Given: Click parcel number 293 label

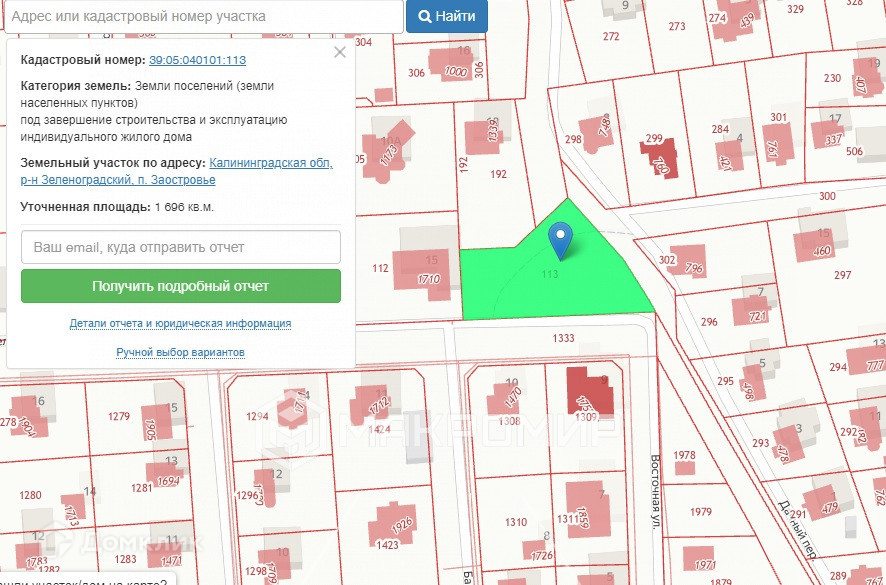Looking at the screenshot, I should [761, 443].
